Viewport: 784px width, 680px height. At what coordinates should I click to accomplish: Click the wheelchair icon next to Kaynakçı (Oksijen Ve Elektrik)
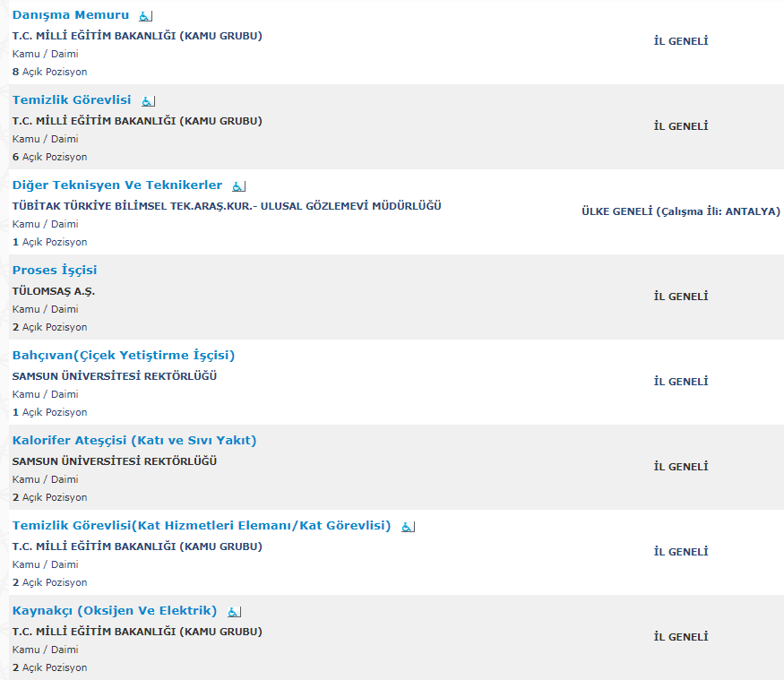pyautogui.click(x=234, y=612)
